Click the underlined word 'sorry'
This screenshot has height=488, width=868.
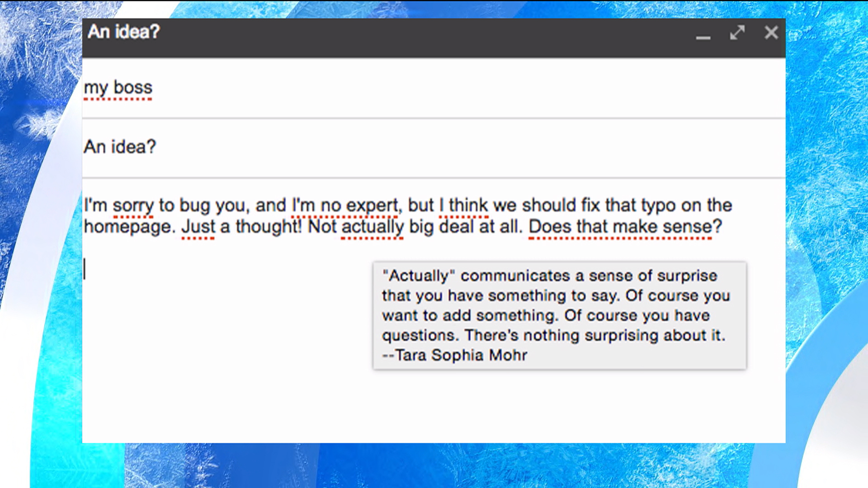133,206
